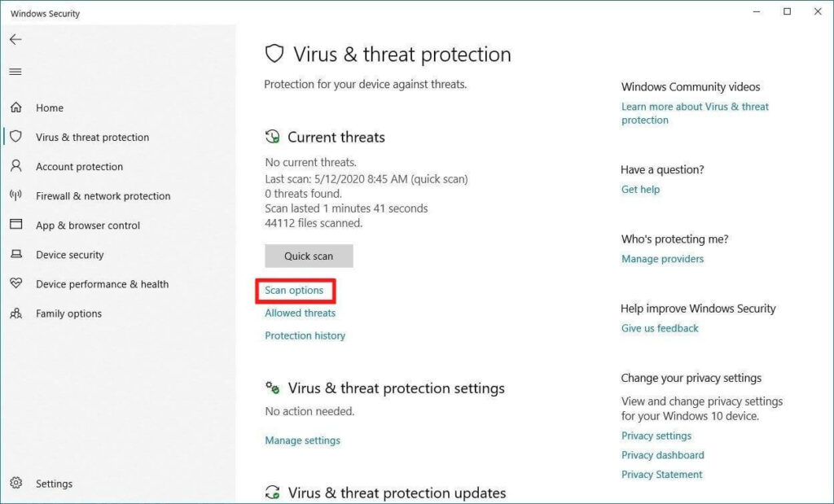This screenshot has height=504, width=834.
Task: Open the Device security menu item
Action: [x=70, y=255]
